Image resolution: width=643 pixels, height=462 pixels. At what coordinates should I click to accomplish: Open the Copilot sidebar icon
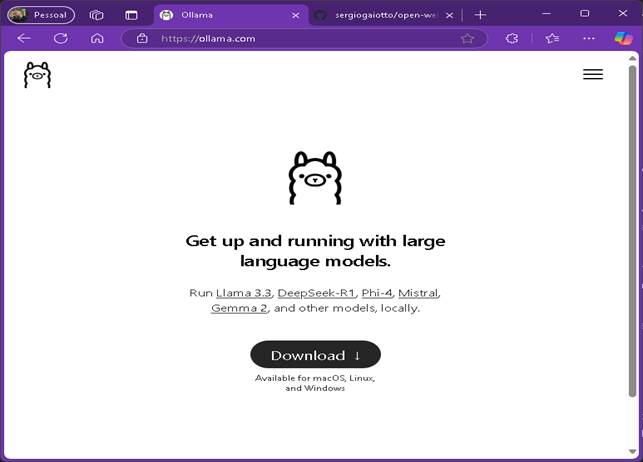pyautogui.click(x=623, y=39)
